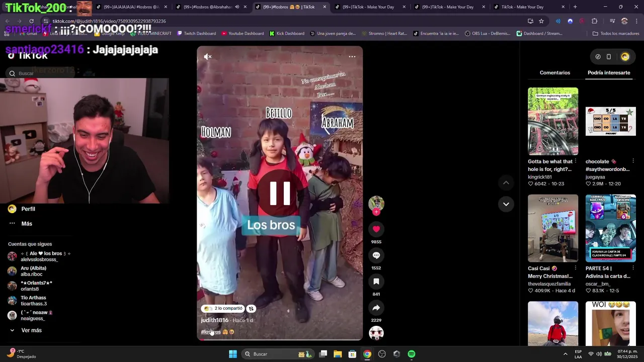Image resolution: width=644 pixels, height=362 pixels.
Task: Open Spotify from the taskbar
Action: [412, 354]
